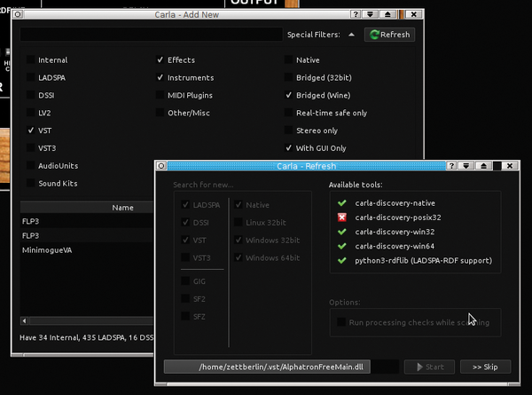532x395 pixels.
Task: Uncheck the Bridged (Wine) filter checkbox
Action: point(288,95)
